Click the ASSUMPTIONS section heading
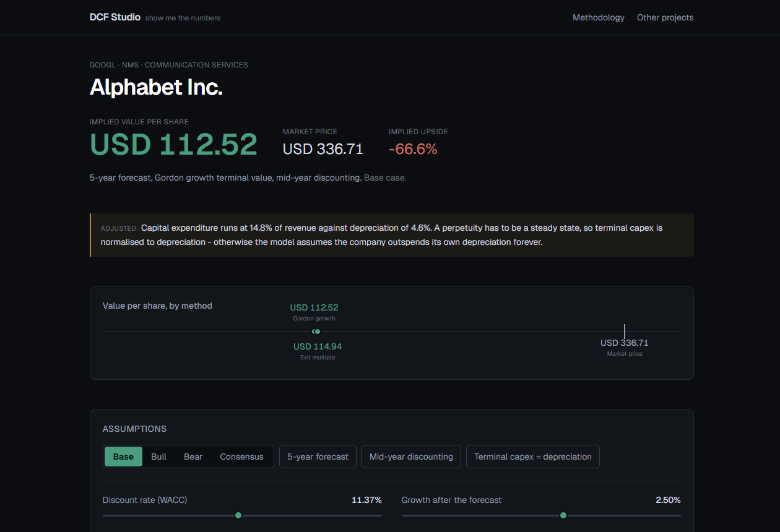Image resolution: width=780 pixels, height=532 pixels. (134, 429)
